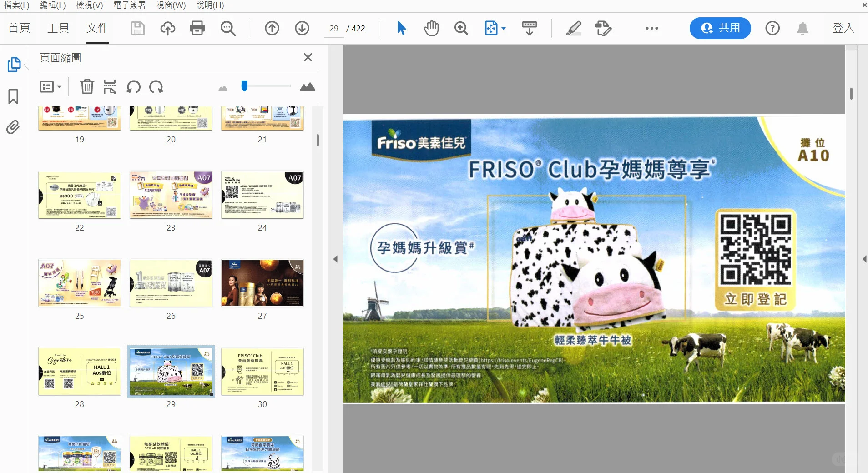This screenshot has width=868, height=473.
Task: Click the 登入 sign-in link
Action: [843, 28]
